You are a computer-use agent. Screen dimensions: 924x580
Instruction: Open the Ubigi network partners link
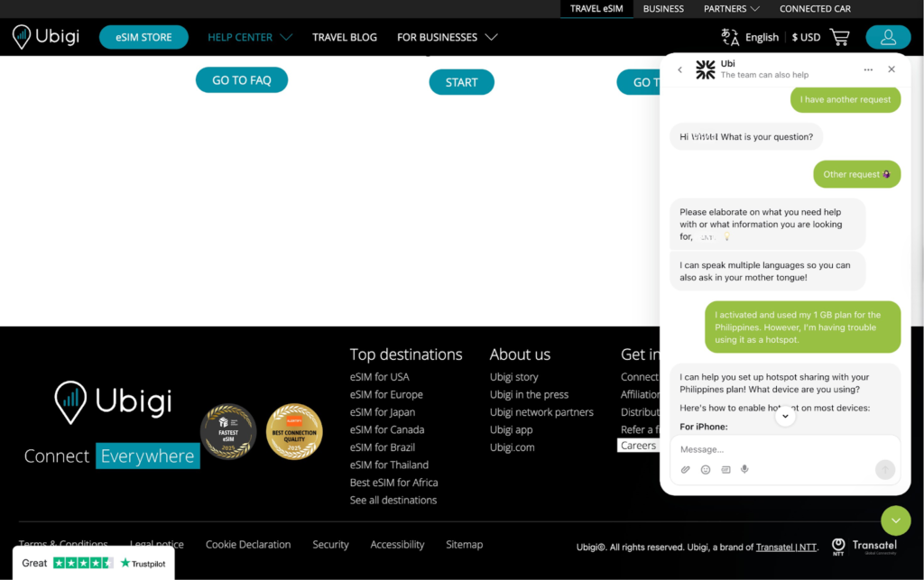(x=541, y=412)
